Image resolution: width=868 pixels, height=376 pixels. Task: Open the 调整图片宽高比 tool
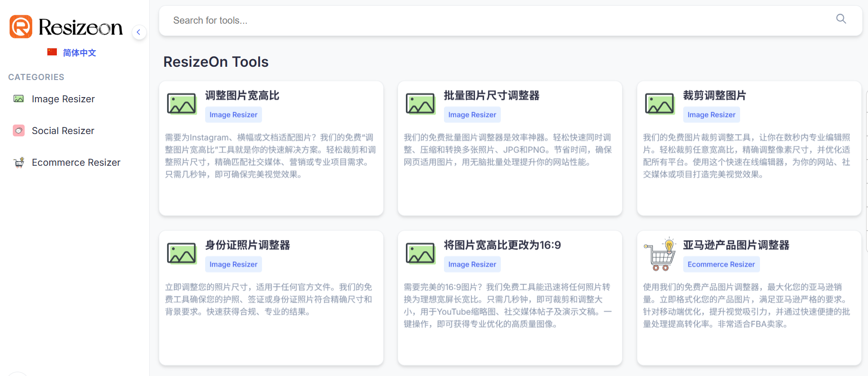coord(242,96)
